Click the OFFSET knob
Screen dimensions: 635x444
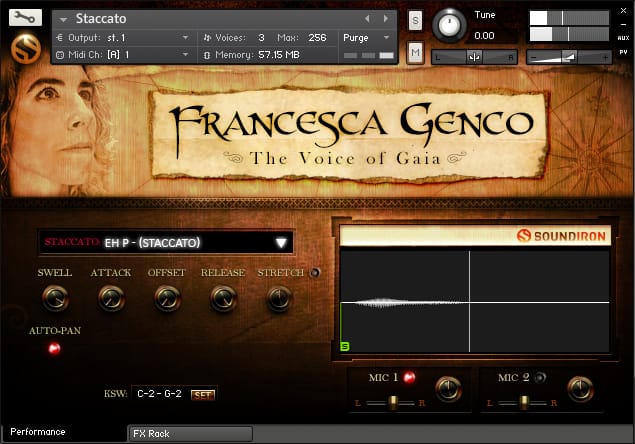pos(167,297)
